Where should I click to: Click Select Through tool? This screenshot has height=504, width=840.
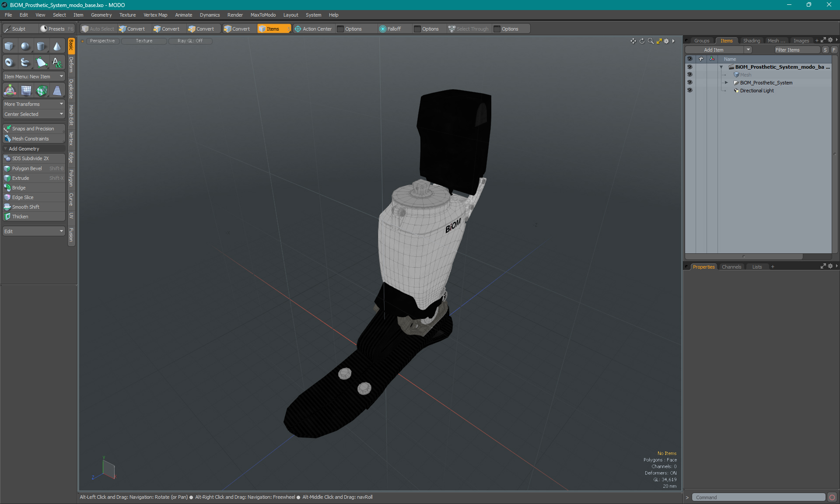point(469,29)
